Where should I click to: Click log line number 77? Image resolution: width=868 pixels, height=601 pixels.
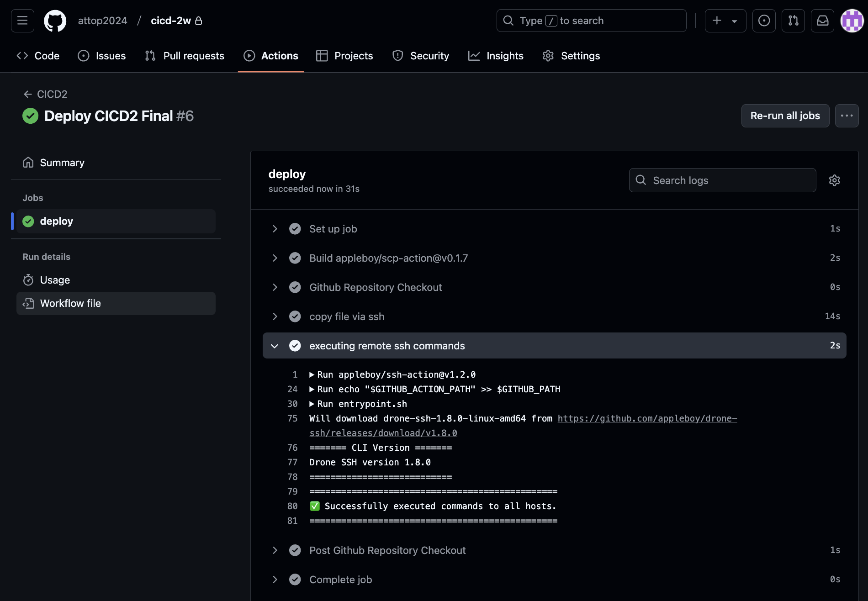tap(292, 462)
